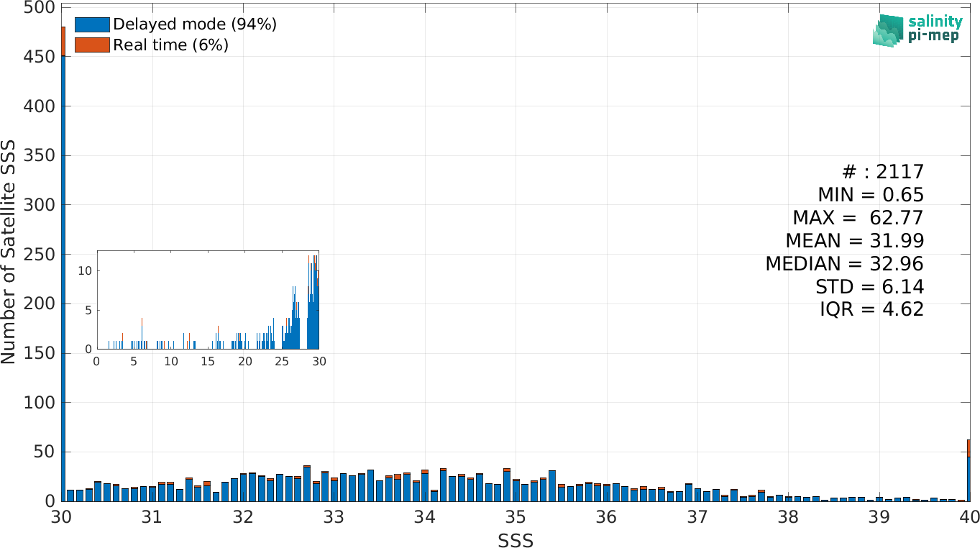Click the '# : 2117' count text
Viewport: 980px width, 548px height.
coord(884,171)
